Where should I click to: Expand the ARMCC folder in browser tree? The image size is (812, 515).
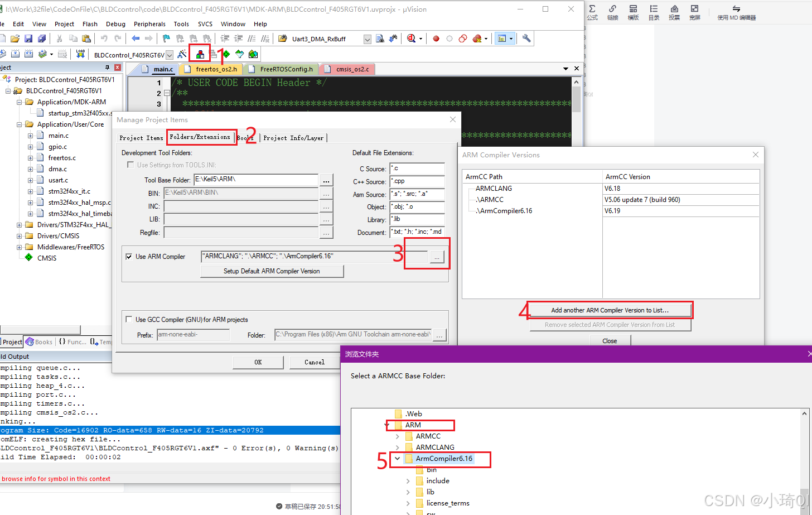coord(398,436)
